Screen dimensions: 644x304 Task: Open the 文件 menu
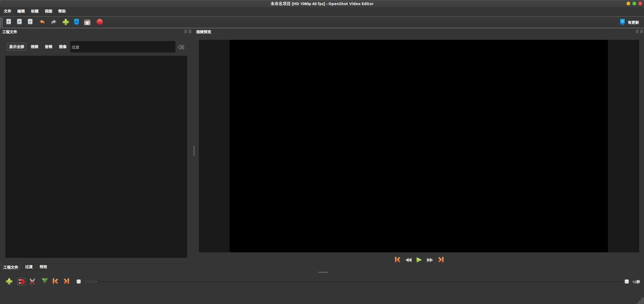8,11
